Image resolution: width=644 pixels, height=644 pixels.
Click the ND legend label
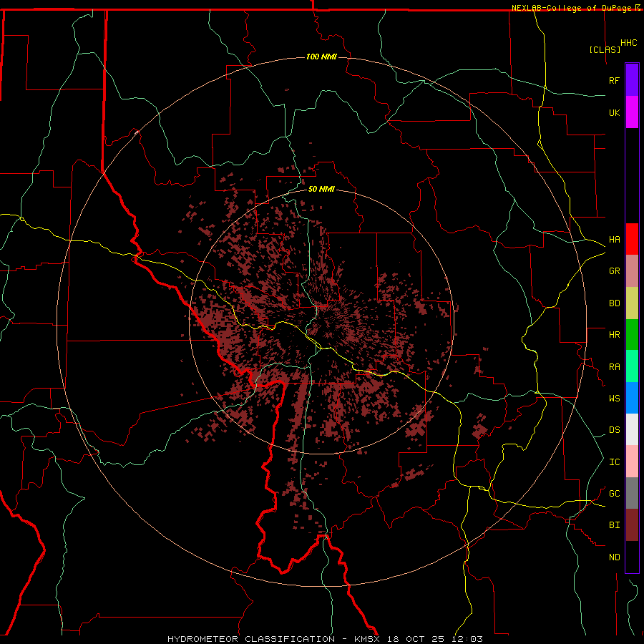tap(614, 557)
